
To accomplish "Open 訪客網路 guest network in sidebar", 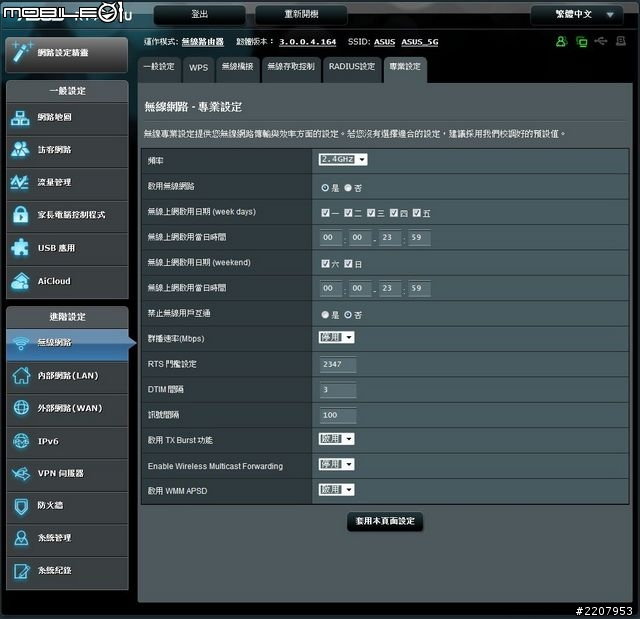I will point(21,150).
